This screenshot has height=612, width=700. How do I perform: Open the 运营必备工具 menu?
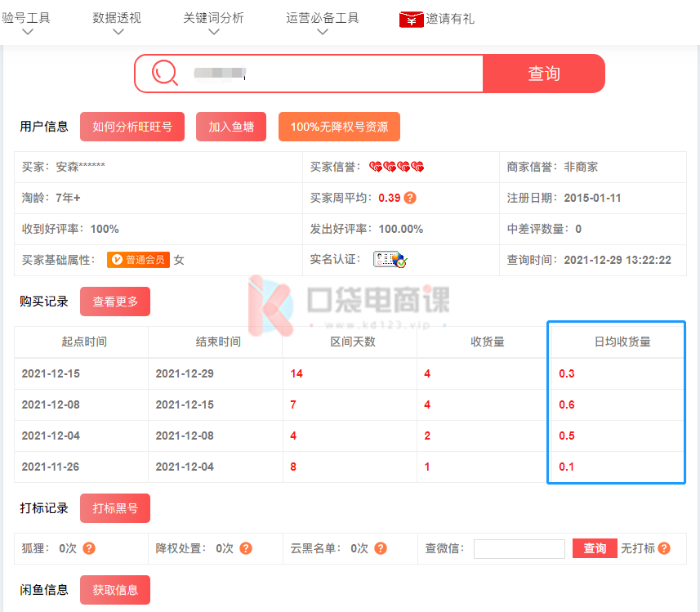click(323, 18)
